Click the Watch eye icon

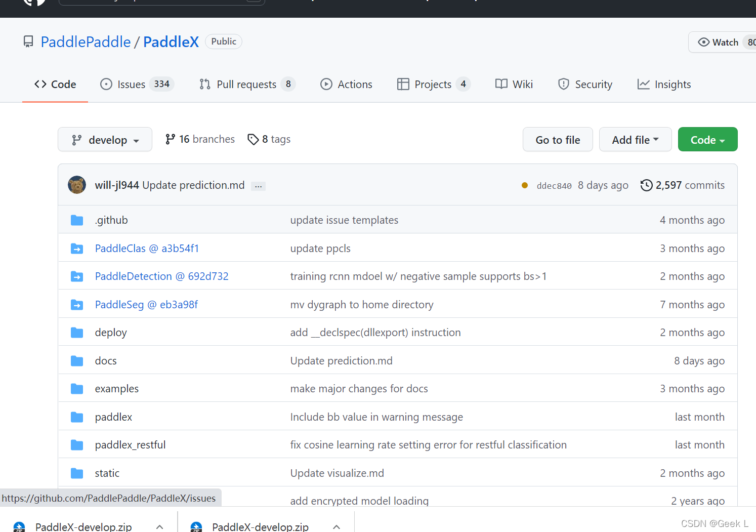704,42
